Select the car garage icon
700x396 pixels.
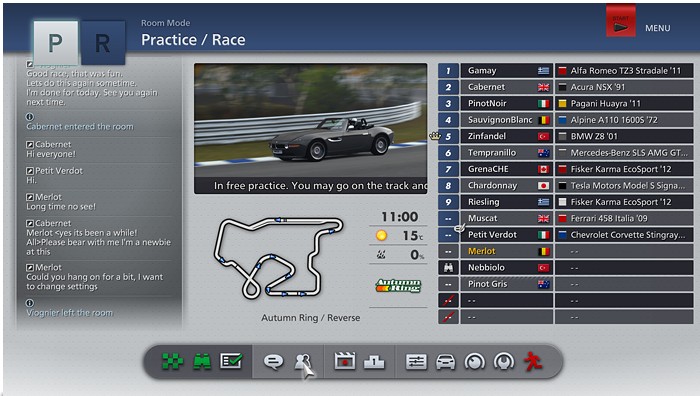[x=446, y=362]
